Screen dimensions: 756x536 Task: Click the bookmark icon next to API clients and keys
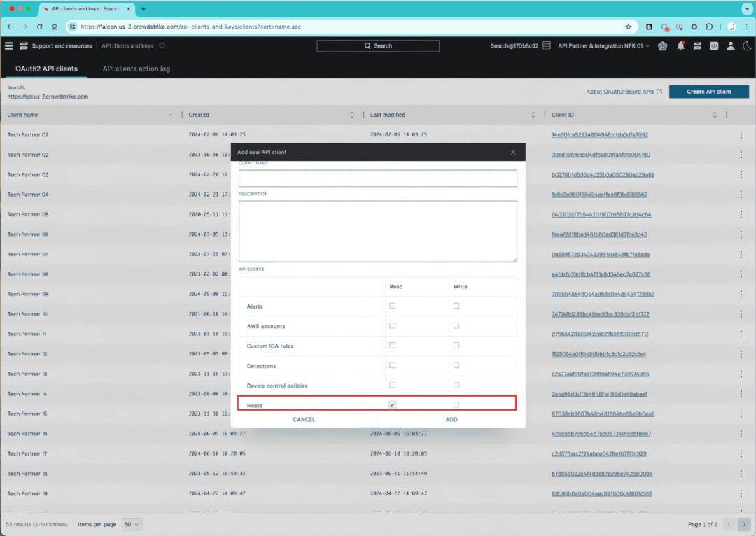coord(162,45)
